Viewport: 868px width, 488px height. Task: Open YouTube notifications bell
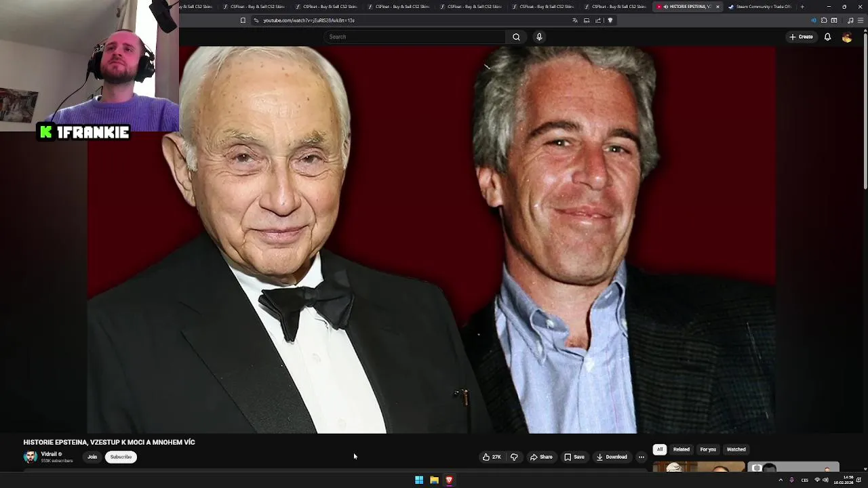(827, 37)
